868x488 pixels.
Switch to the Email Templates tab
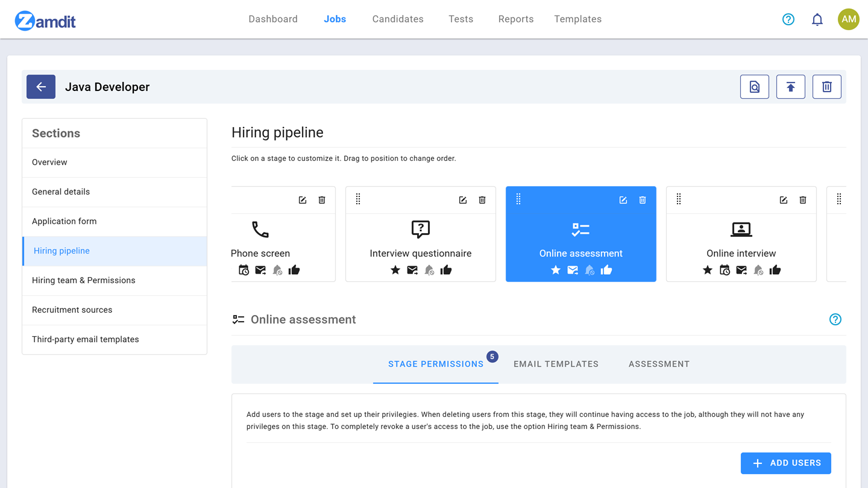556,364
